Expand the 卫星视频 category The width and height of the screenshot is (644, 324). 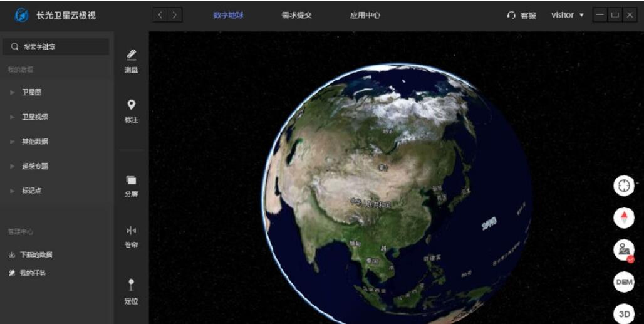(x=34, y=117)
